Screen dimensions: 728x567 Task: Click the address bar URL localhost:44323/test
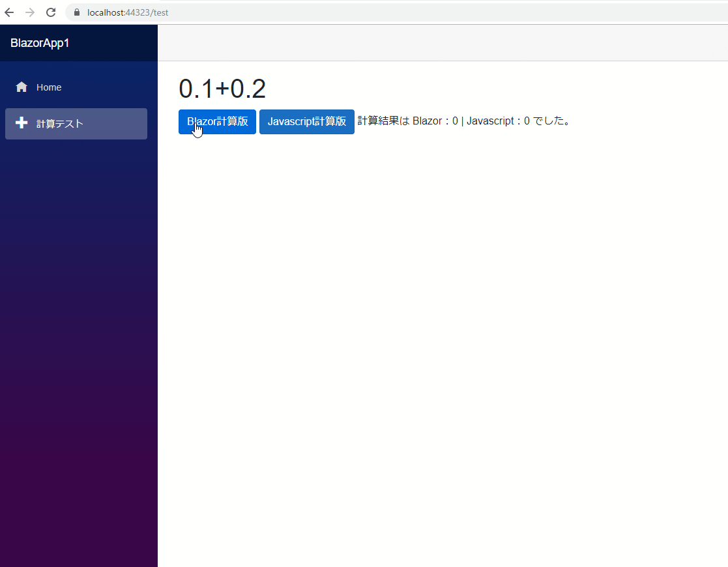point(128,12)
